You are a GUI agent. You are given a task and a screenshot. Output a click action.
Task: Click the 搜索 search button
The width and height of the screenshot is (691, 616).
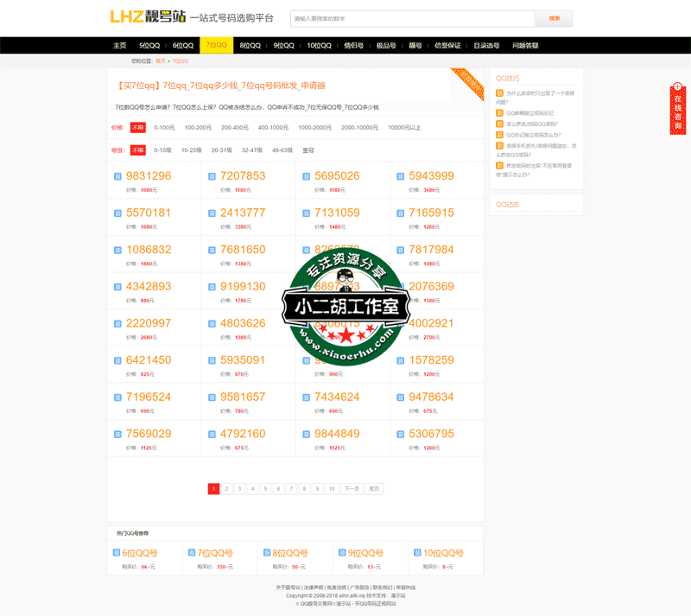click(553, 17)
